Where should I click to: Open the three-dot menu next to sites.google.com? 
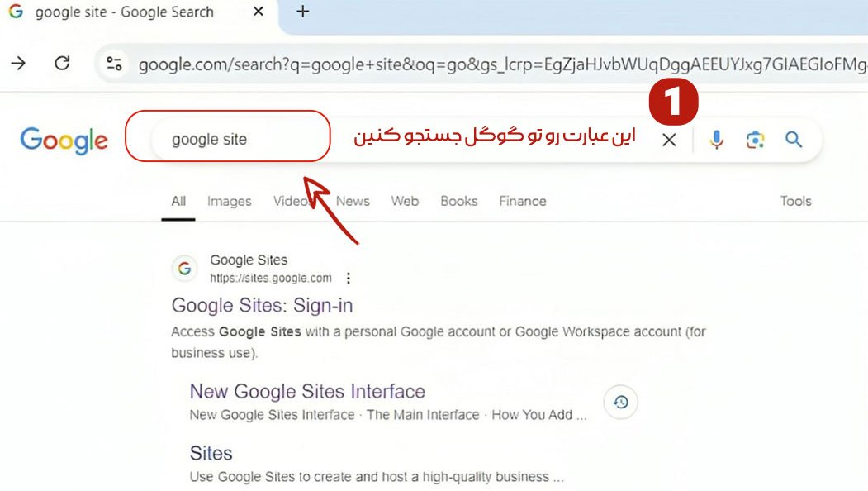(x=349, y=278)
